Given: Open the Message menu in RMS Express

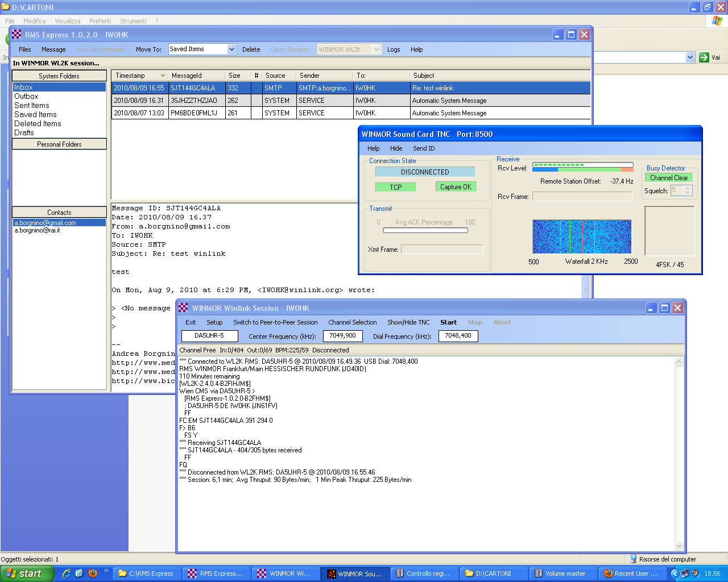Looking at the screenshot, I should pyautogui.click(x=53, y=49).
